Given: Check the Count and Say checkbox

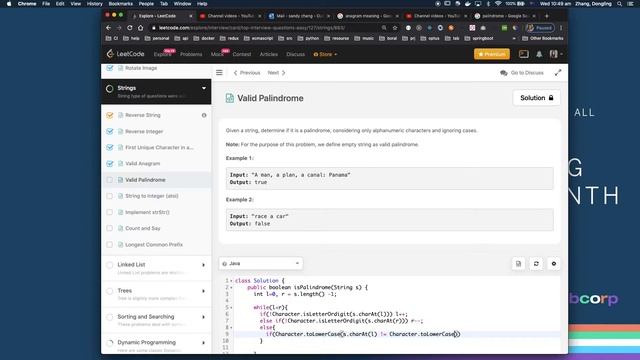Looking at the screenshot, I should coord(109,228).
